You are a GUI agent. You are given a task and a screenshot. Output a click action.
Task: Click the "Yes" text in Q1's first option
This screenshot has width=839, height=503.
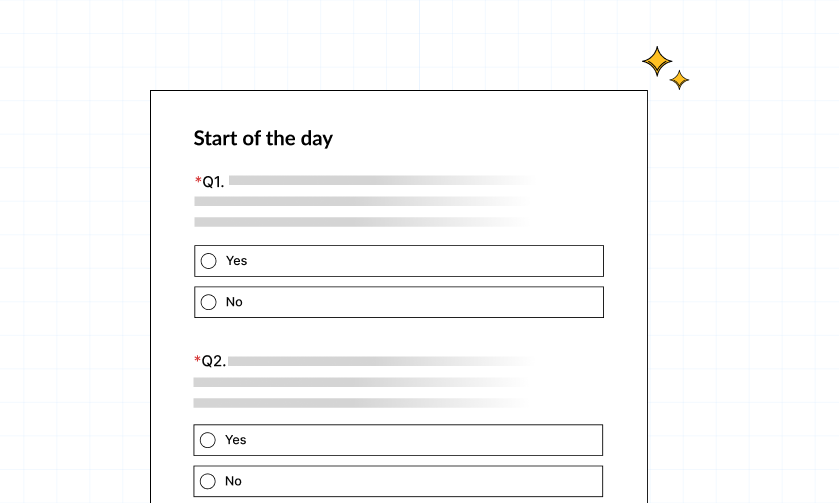(x=236, y=261)
